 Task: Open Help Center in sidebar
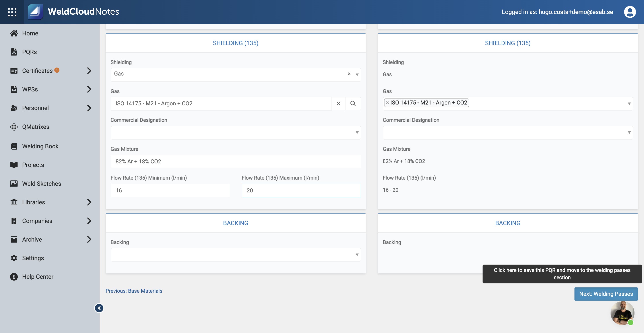click(x=37, y=277)
